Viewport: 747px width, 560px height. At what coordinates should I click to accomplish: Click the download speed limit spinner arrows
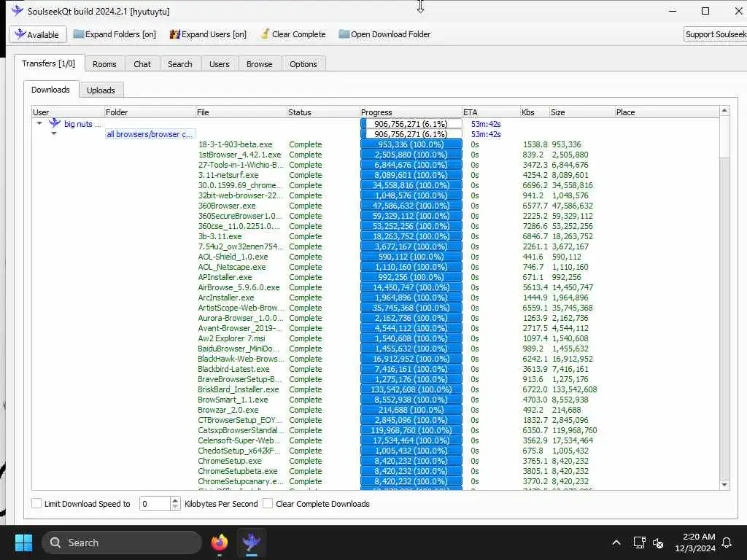click(x=175, y=503)
